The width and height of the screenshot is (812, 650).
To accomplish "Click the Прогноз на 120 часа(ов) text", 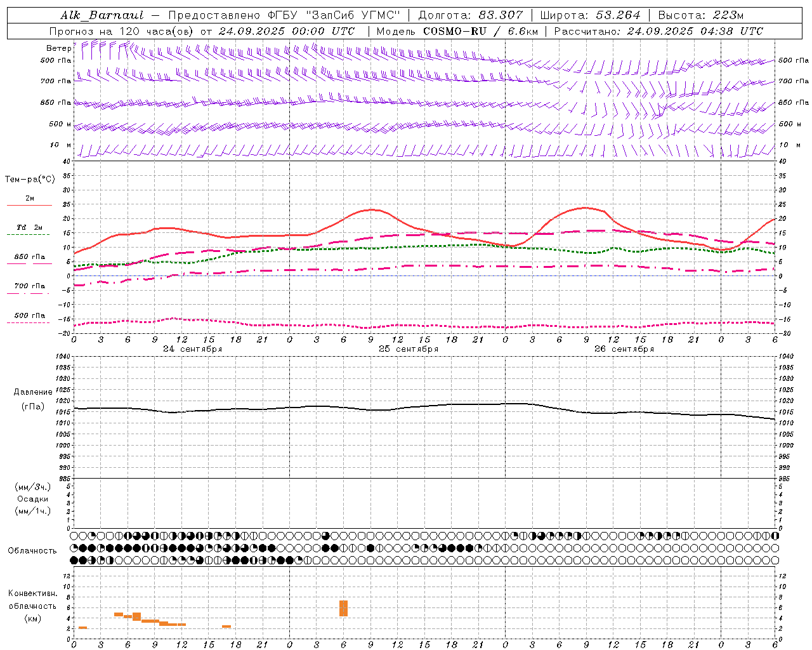I will coord(122,31).
